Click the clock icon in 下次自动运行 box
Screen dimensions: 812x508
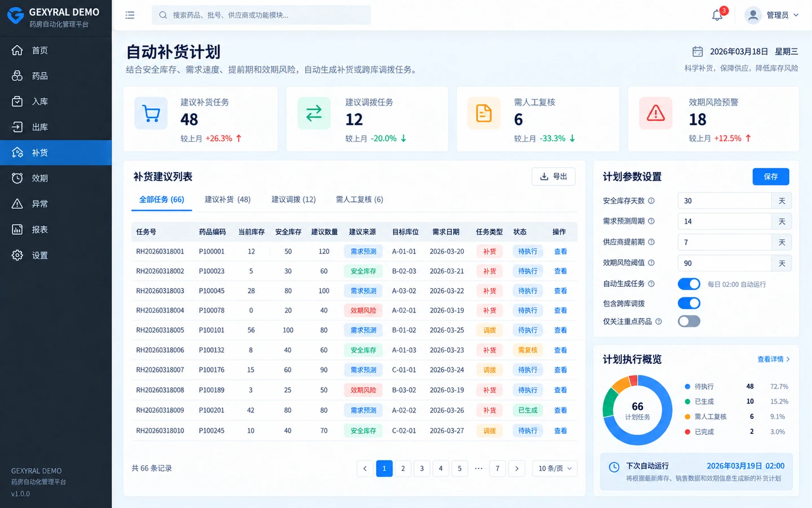tap(614, 467)
